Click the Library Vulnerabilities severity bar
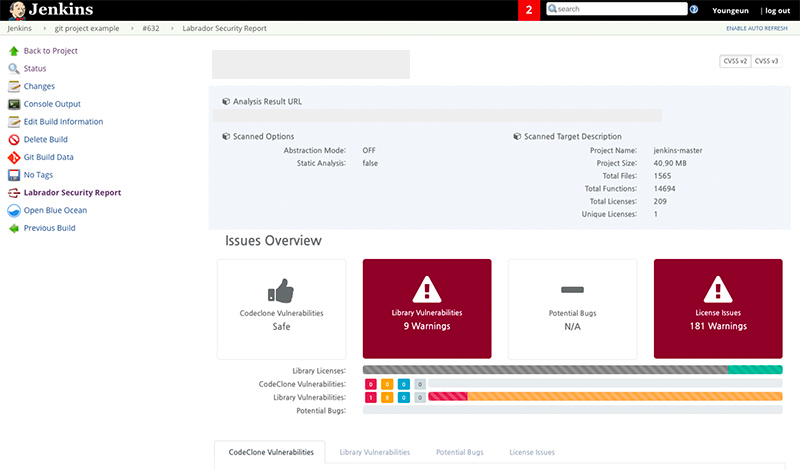800x470 pixels. (605, 397)
